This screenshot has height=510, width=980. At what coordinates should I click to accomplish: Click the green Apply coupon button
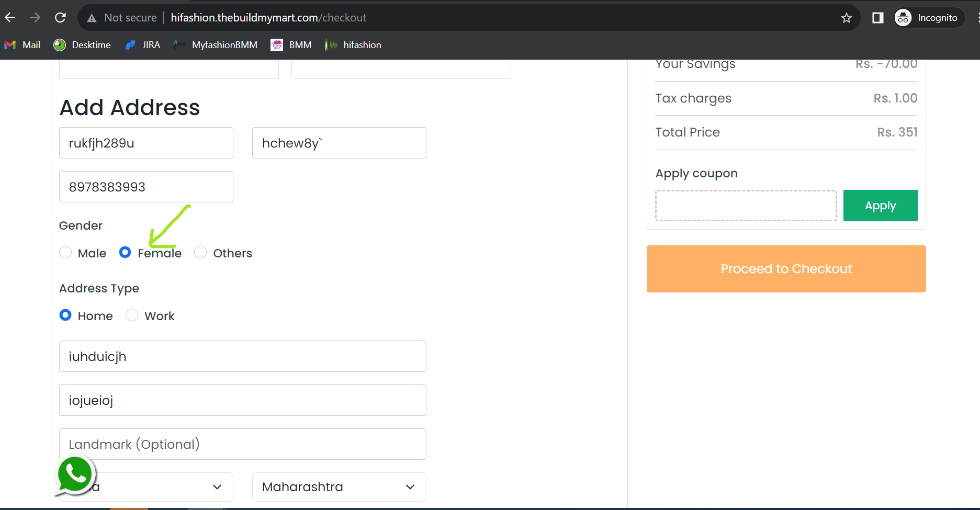point(881,206)
